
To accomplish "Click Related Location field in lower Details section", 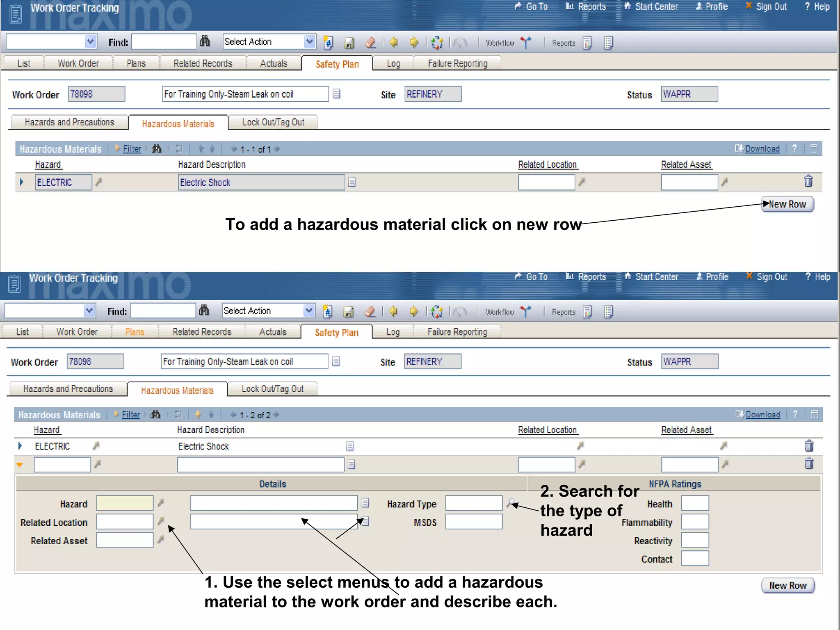I will click(125, 521).
